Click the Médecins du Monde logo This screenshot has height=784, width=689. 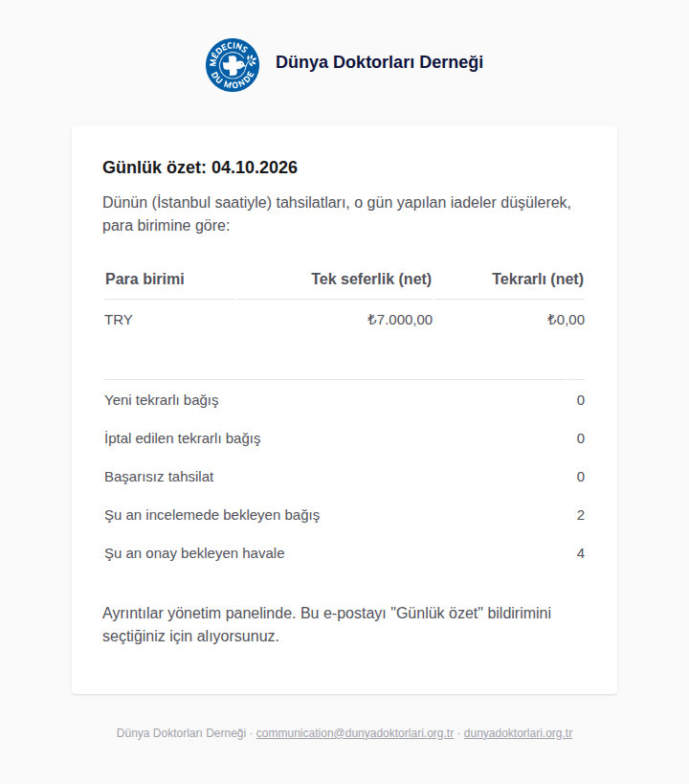233,65
